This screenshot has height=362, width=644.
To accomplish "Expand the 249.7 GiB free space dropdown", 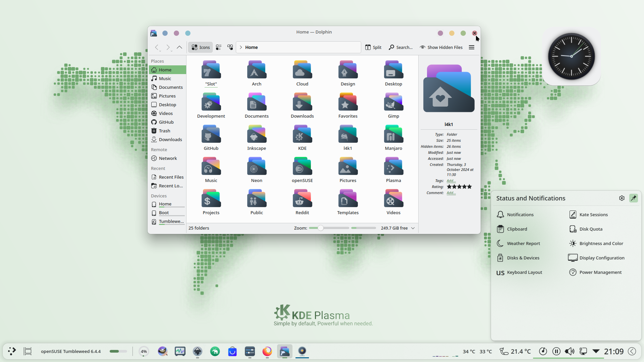I will pos(413,228).
